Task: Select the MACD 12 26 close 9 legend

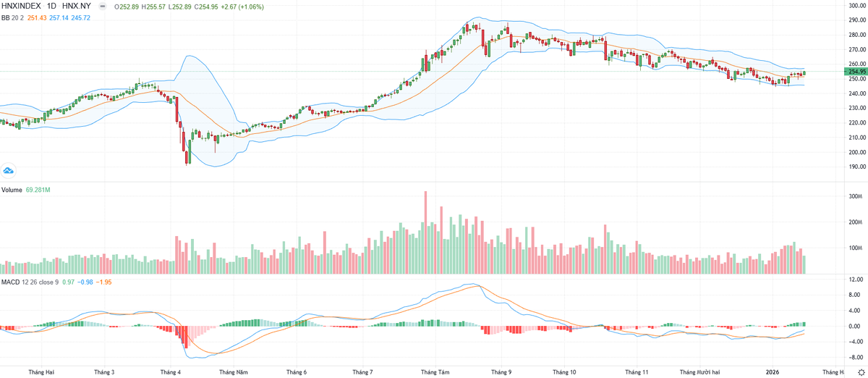Action: tap(30, 282)
